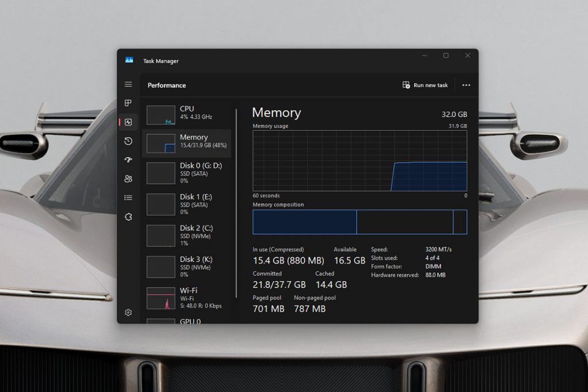Image resolution: width=588 pixels, height=392 pixels.
Task: Open the Details list icon
Action: coord(128,197)
